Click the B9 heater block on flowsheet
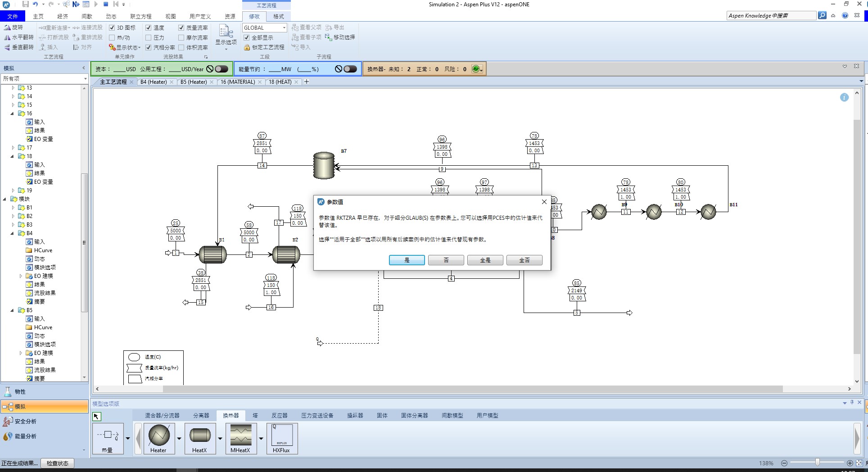The width and height of the screenshot is (868, 472). point(599,212)
